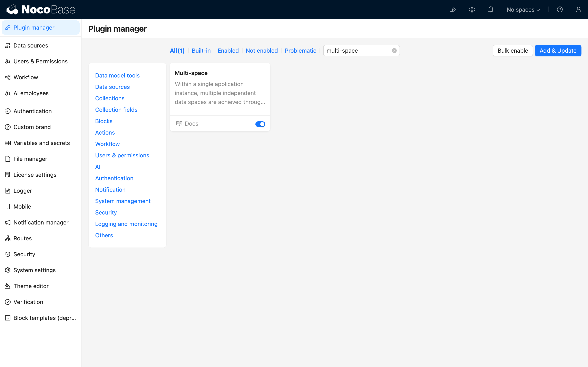The image size is (588, 367).
Task: Click the help question mark icon
Action: pos(560,10)
